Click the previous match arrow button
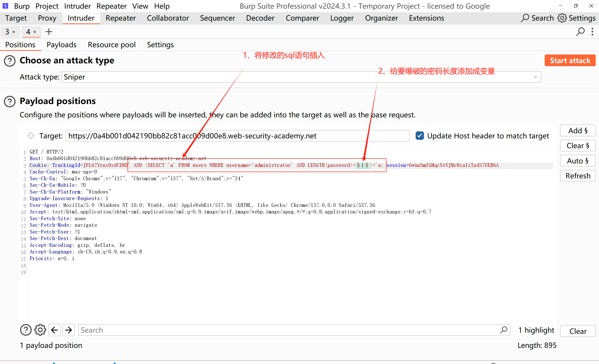This screenshot has width=599, height=364. tap(55, 330)
